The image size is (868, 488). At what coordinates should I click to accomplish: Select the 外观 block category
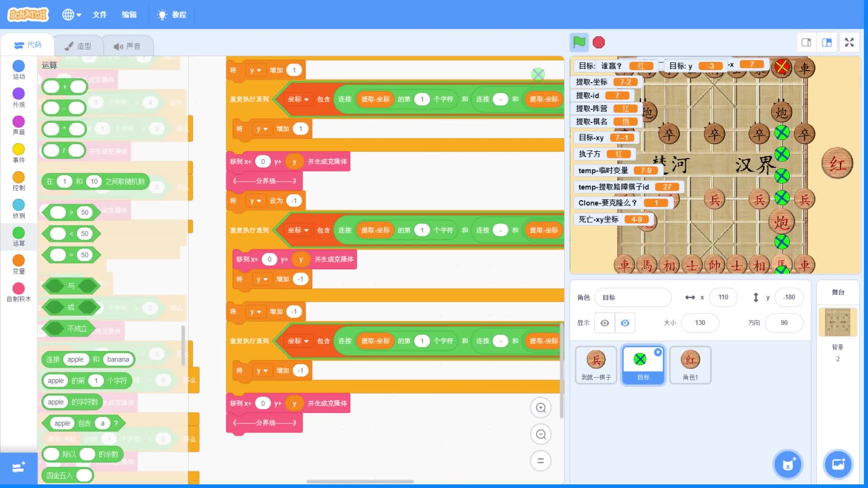coord(19,98)
